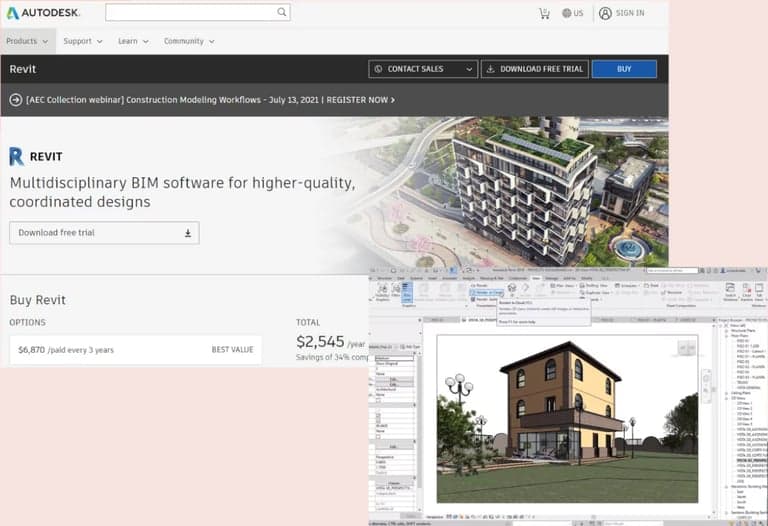Click the 3D View icon in the Revit ribbon
This screenshot has height=526, width=768.
coord(512,289)
